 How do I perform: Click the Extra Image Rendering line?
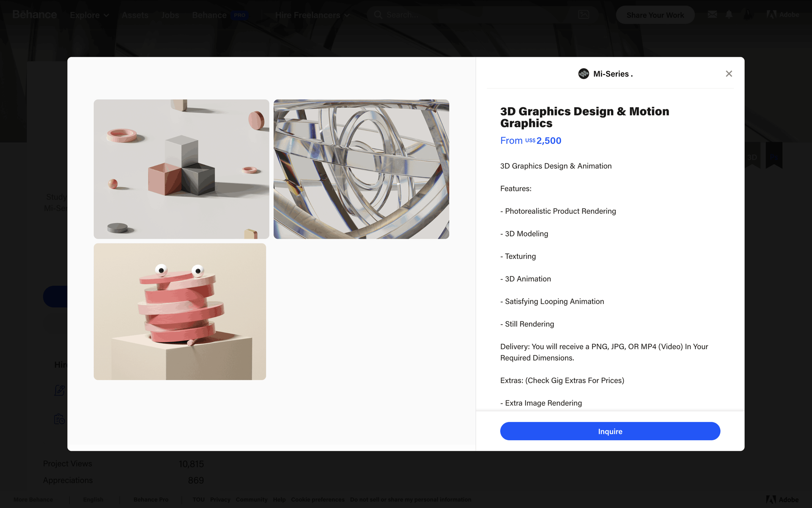pyautogui.click(x=541, y=403)
